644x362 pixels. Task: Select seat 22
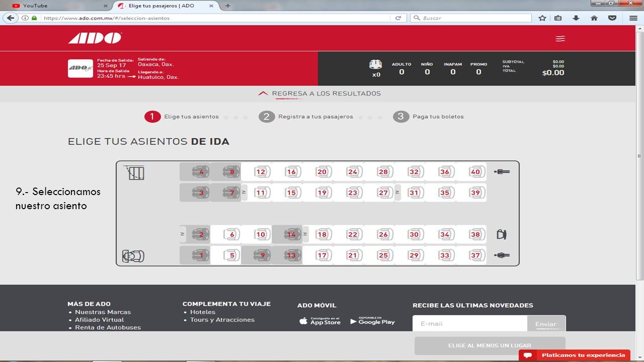(353, 234)
